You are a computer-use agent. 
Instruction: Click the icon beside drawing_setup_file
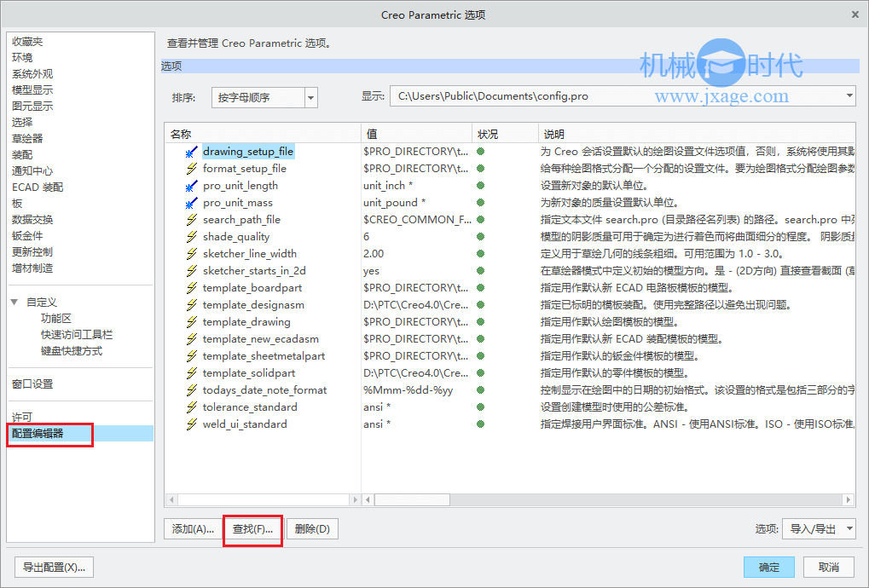pyautogui.click(x=191, y=152)
